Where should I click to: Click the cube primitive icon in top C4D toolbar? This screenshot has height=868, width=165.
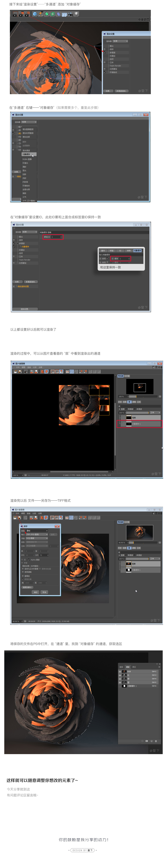coord(35,14)
